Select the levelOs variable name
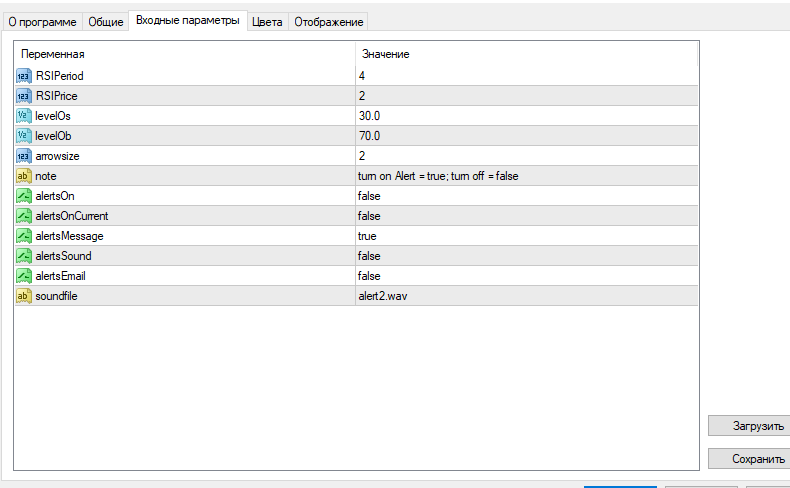The image size is (790, 488). pyautogui.click(x=53, y=116)
